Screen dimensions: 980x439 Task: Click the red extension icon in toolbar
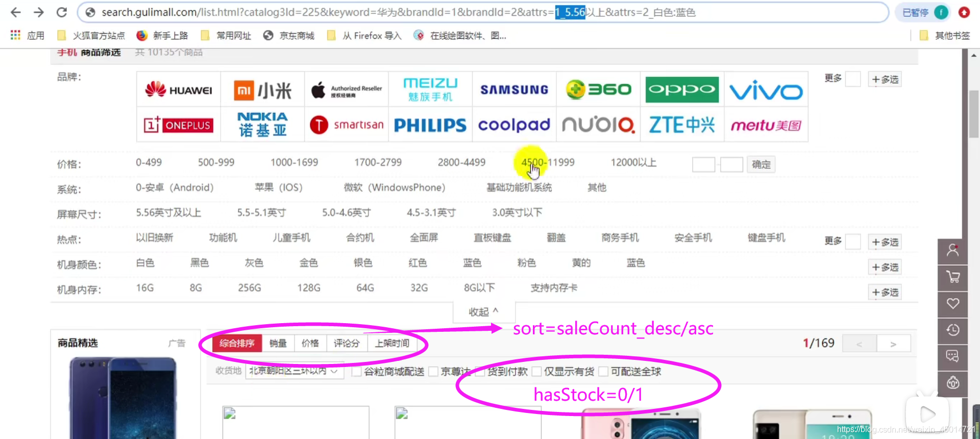tap(964, 12)
